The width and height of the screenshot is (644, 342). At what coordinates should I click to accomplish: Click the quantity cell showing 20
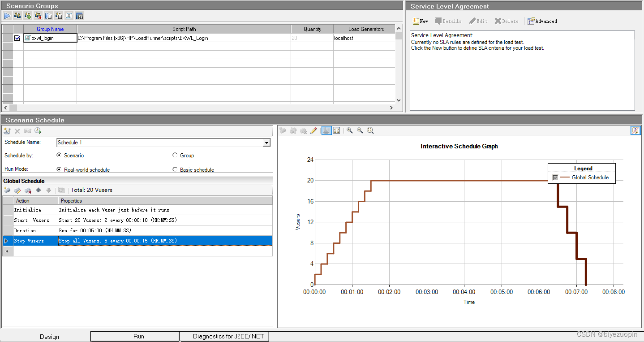coord(313,38)
